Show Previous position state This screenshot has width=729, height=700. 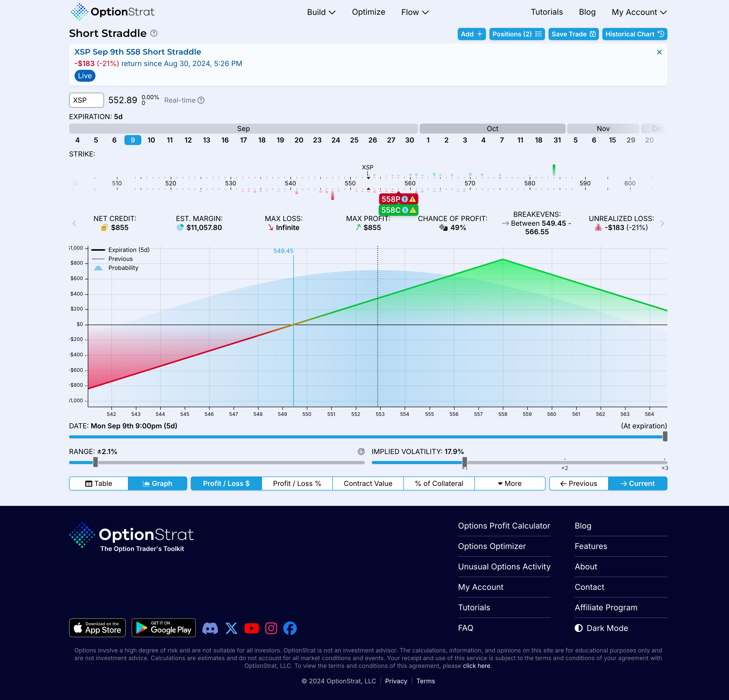tap(578, 483)
